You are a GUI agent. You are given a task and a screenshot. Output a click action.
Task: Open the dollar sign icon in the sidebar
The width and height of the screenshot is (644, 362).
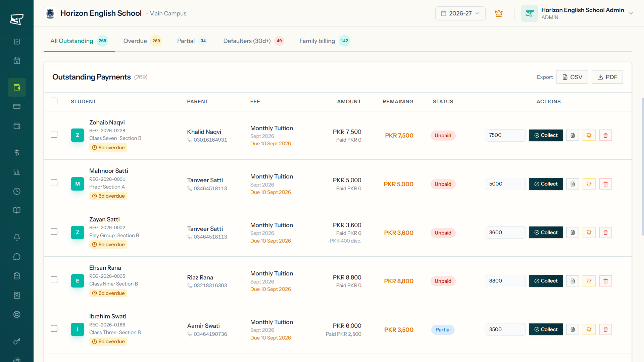pos(17,153)
